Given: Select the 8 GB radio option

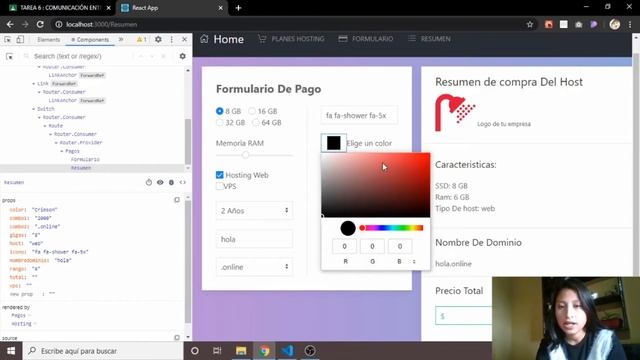Looking at the screenshot, I should coord(220,111).
